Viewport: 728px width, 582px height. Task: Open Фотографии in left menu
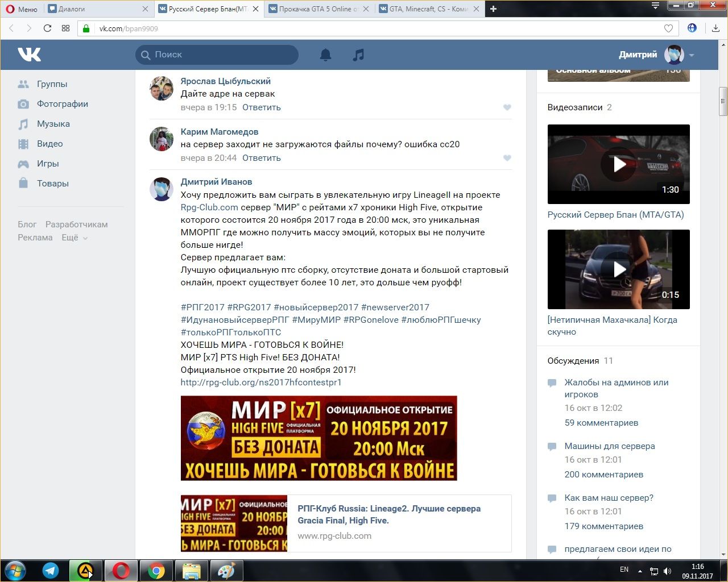63,104
